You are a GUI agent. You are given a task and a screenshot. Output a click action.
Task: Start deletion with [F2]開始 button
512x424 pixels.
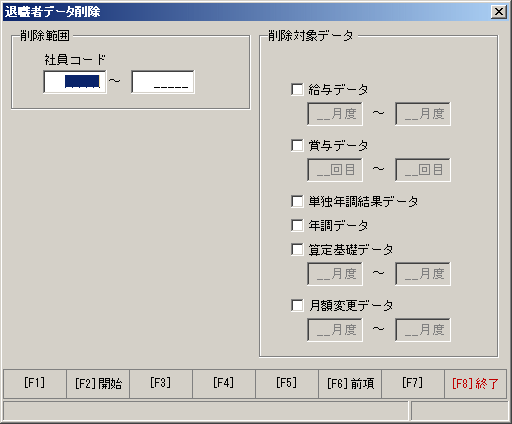point(98,384)
